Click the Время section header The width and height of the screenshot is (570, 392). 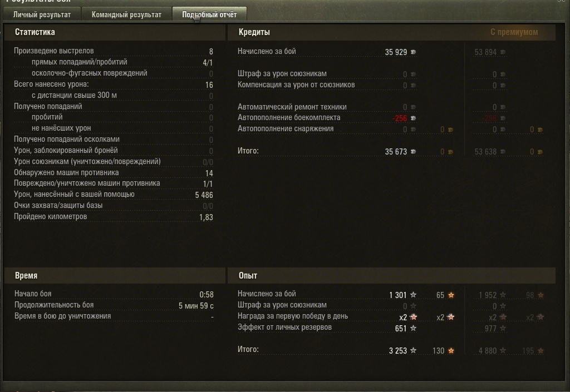coord(26,275)
